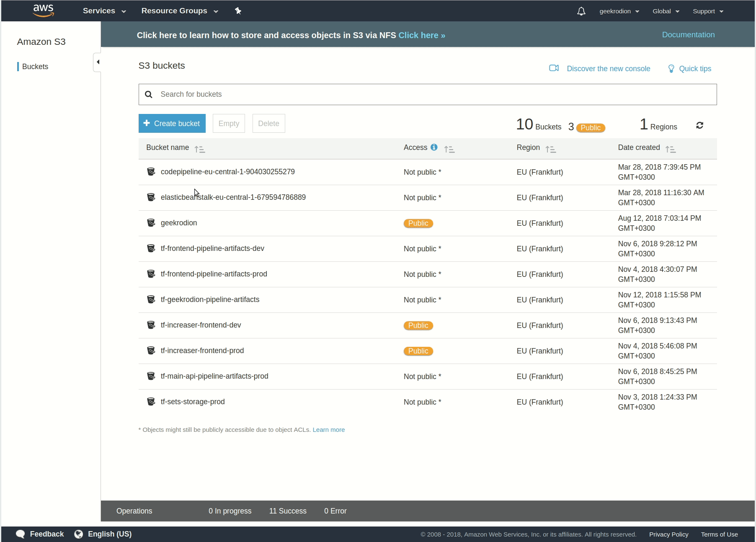
Task: Click the NFS 'Click here »' link
Action: tap(421, 35)
